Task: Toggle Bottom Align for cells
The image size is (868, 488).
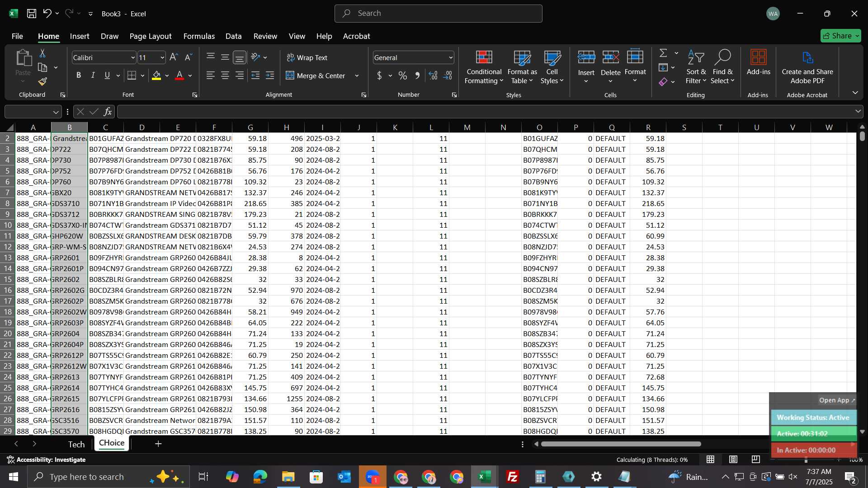Action: point(240,57)
